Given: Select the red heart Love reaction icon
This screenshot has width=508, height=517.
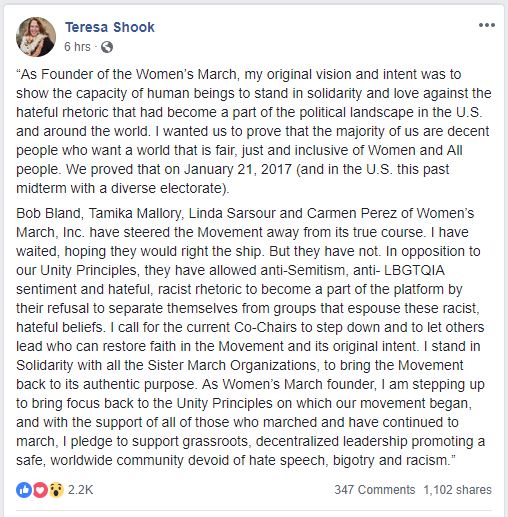Looking at the screenshot, I should pyautogui.click(x=40, y=490).
